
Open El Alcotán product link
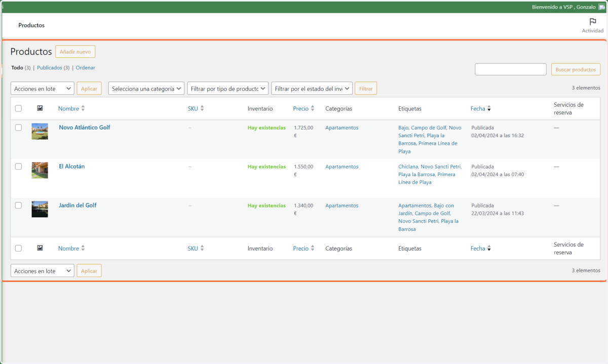[72, 167]
